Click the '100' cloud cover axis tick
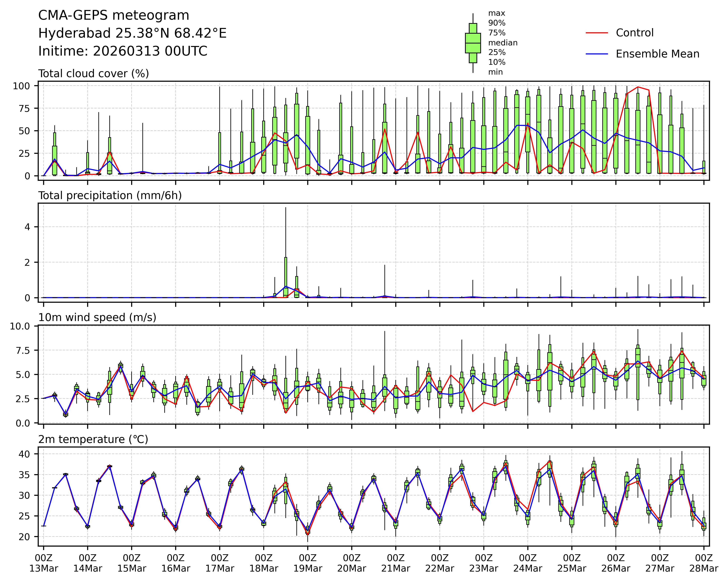This screenshot has width=728, height=583. [x=21, y=86]
